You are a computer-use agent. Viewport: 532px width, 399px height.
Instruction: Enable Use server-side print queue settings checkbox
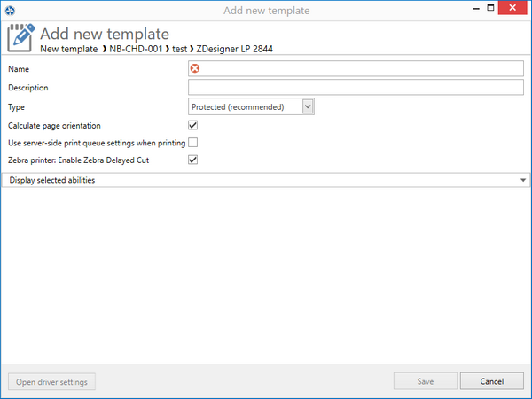coord(192,143)
